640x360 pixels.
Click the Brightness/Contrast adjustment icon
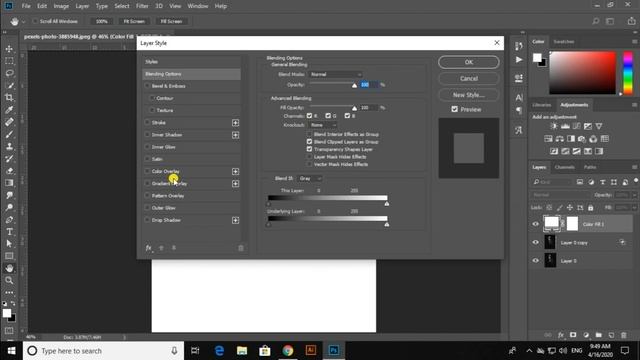pos(554,126)
